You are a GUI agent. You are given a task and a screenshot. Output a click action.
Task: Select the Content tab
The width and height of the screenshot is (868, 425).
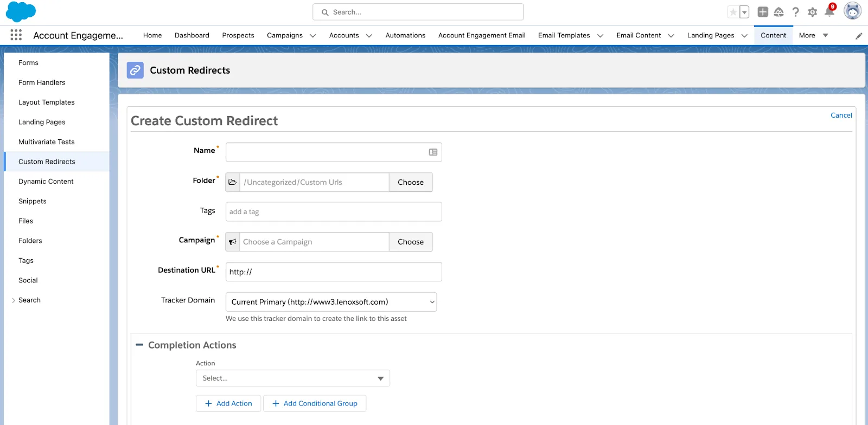[x=773, y=35]
